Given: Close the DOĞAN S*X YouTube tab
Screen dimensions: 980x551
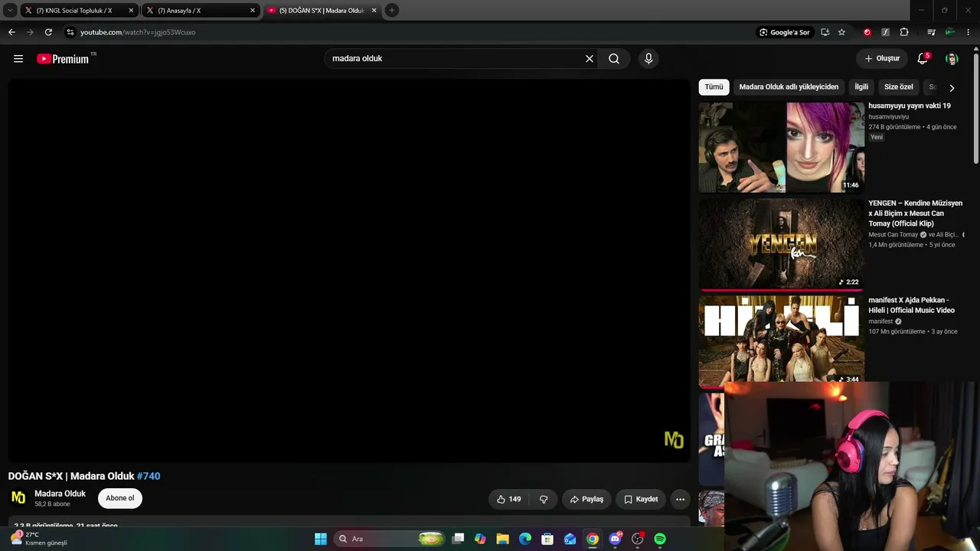Looking at the screenshot, I should pyautogui.click(x=374, y=11).
